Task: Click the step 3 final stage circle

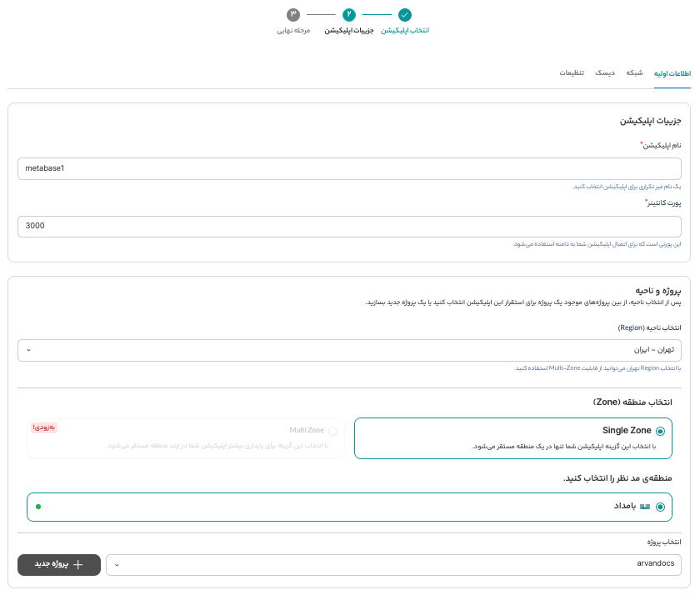Action: [292, 14]
